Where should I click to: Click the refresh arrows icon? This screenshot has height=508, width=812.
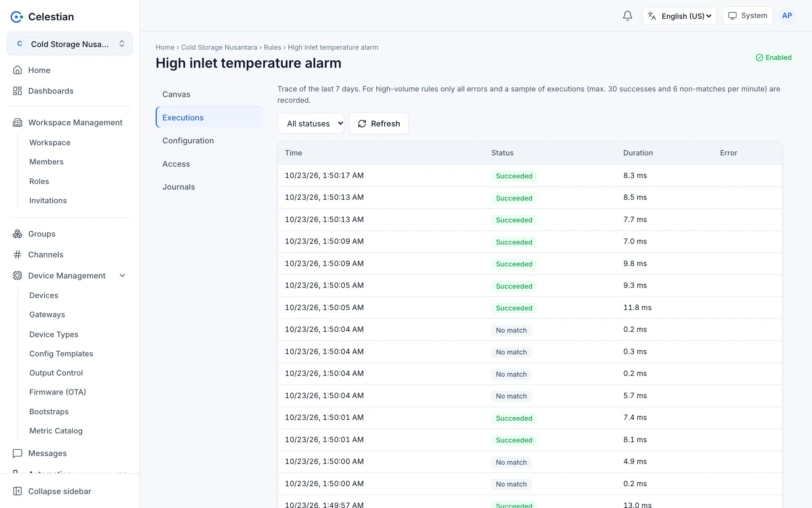362,123
